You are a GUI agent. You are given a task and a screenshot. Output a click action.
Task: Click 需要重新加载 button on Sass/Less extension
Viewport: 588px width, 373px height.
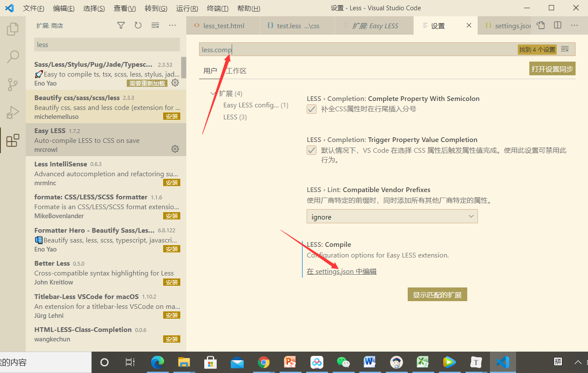click(147, 83)
